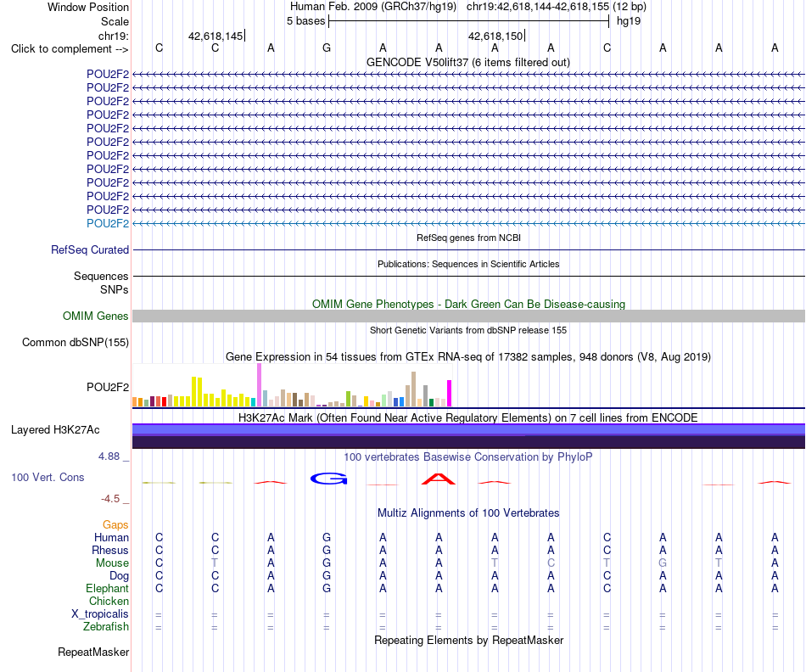Click the purple Layered H3K27Ac signal band

(x=468, y=436)
